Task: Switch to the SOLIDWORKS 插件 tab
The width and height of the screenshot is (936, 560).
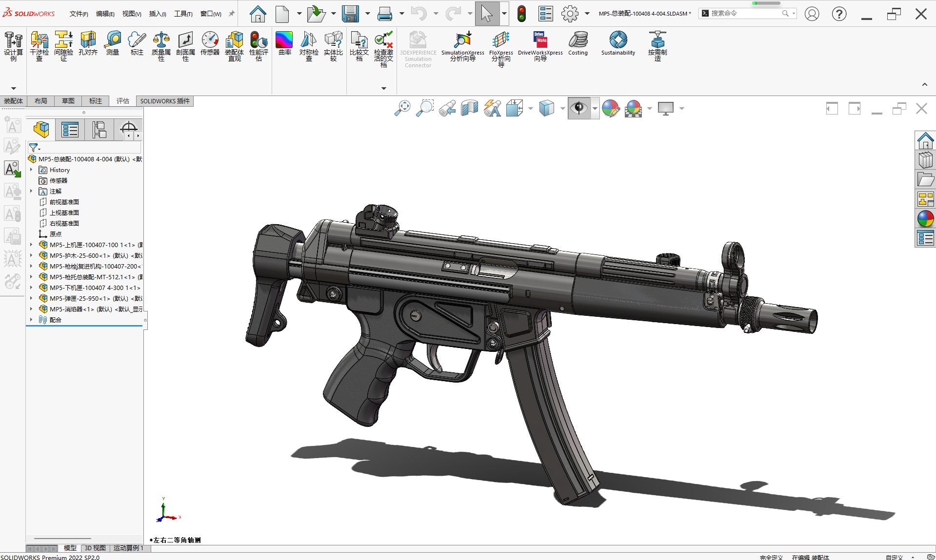Action: click(165, 101)
